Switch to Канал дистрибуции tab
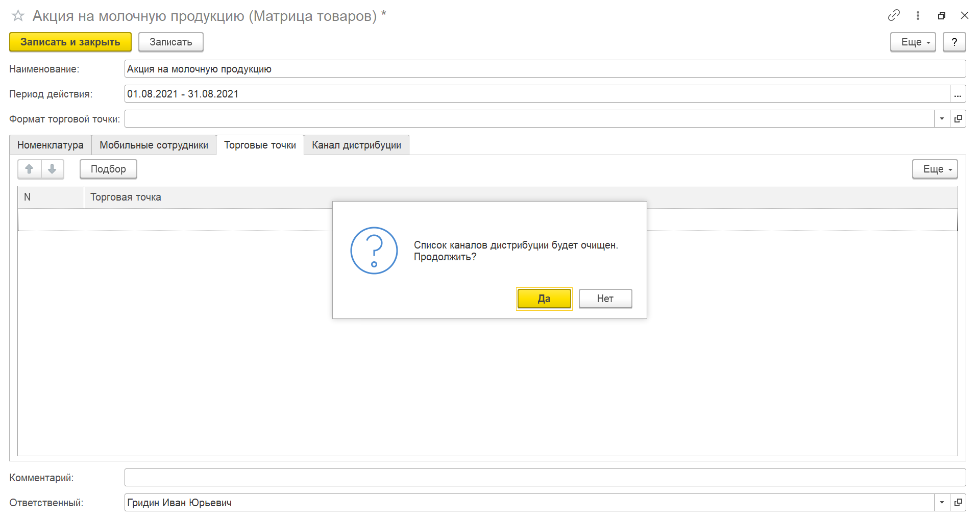This screenshot has width=980, height=519. tap(356, 145)
